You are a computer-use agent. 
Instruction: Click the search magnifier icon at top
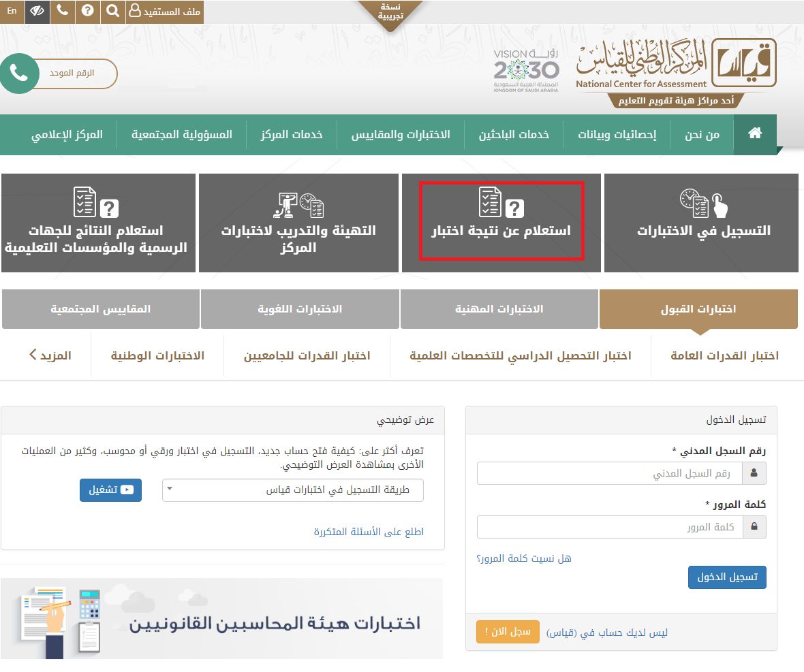tap(113, 12)
